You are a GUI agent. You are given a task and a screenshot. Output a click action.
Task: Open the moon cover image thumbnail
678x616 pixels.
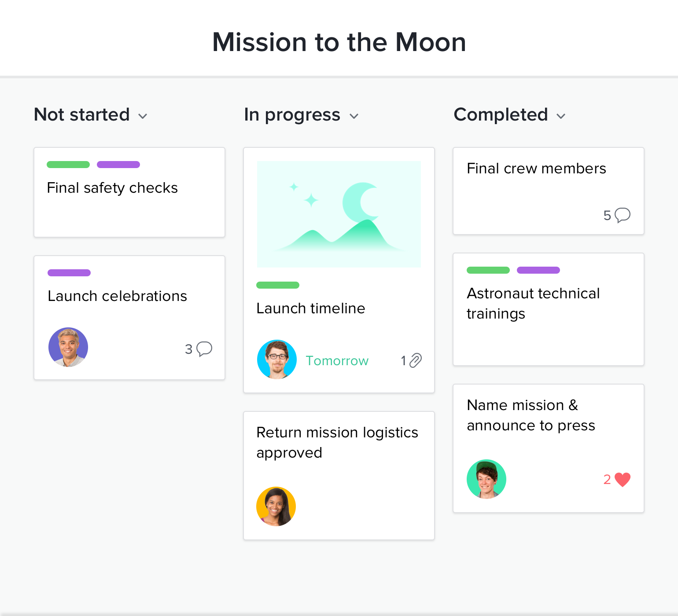tap(339, 214)
